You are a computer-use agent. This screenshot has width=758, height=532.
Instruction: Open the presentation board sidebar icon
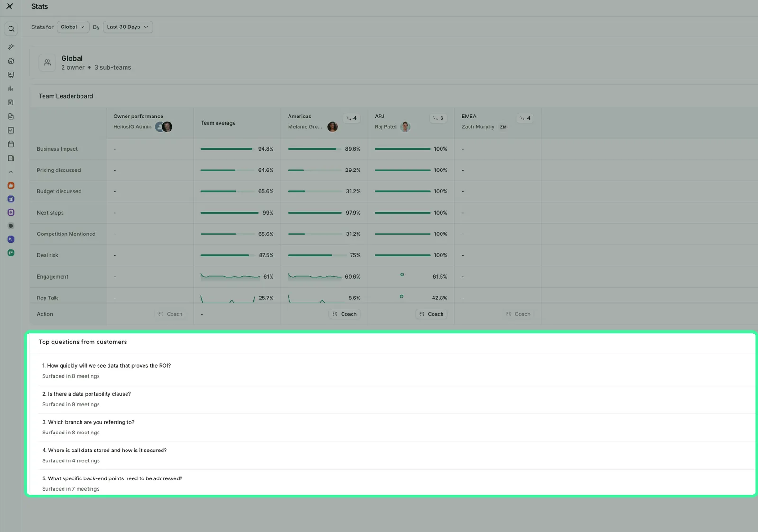[11, 75]
